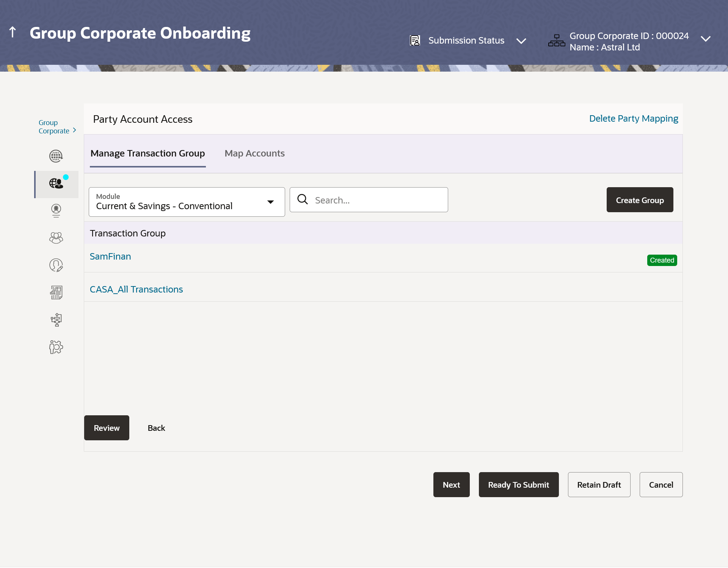The width and height of the screenshot is (728, 568).
Task: Click the user edit pencil sidebar icon
Action: (56, 265)
